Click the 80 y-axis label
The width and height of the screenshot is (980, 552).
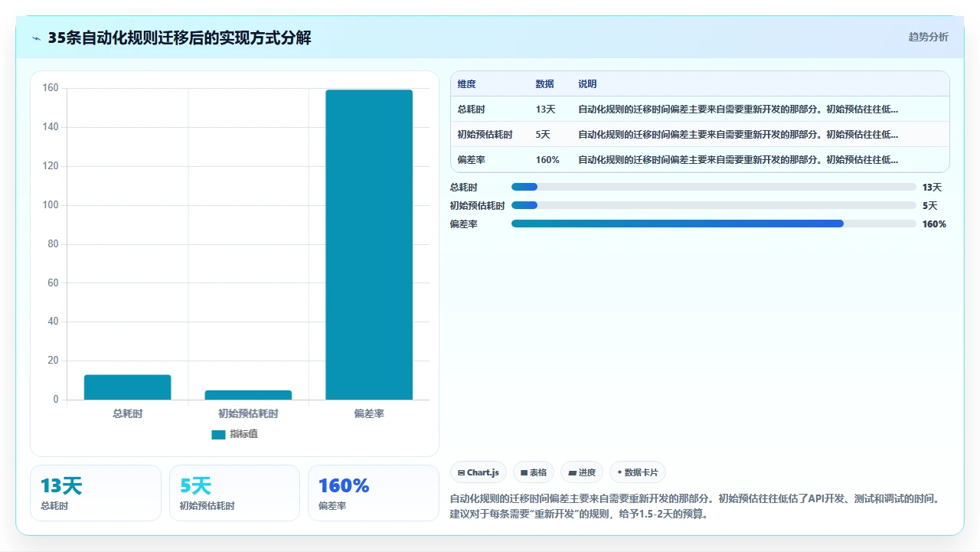(x=53, y=244)
